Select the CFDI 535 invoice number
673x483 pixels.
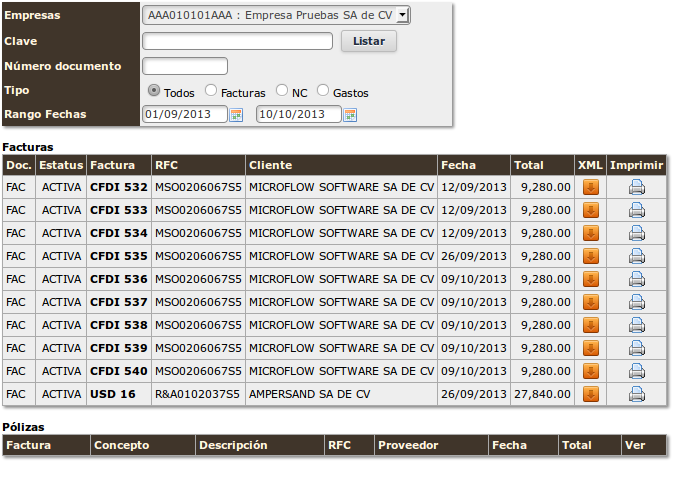[x=119, y=256]
